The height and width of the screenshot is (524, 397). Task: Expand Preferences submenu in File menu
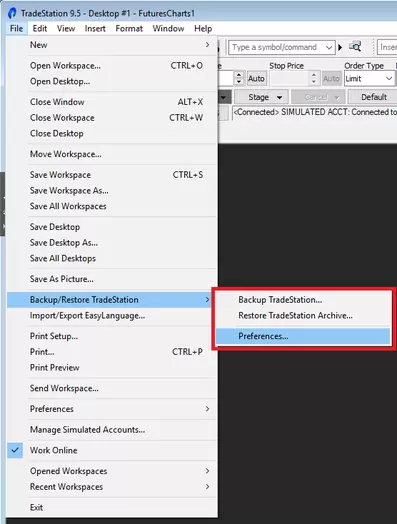pyautogui.click(x=112, y=409)
